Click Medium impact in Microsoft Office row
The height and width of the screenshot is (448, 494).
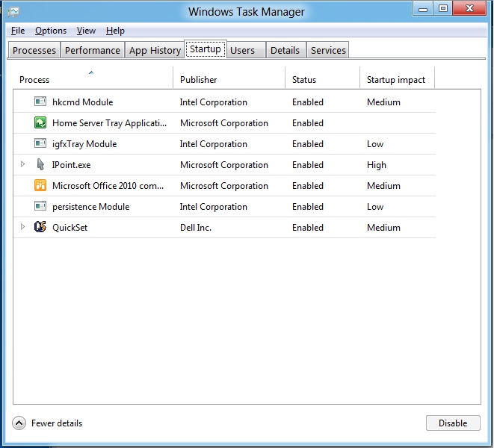(x=383, y=186)
